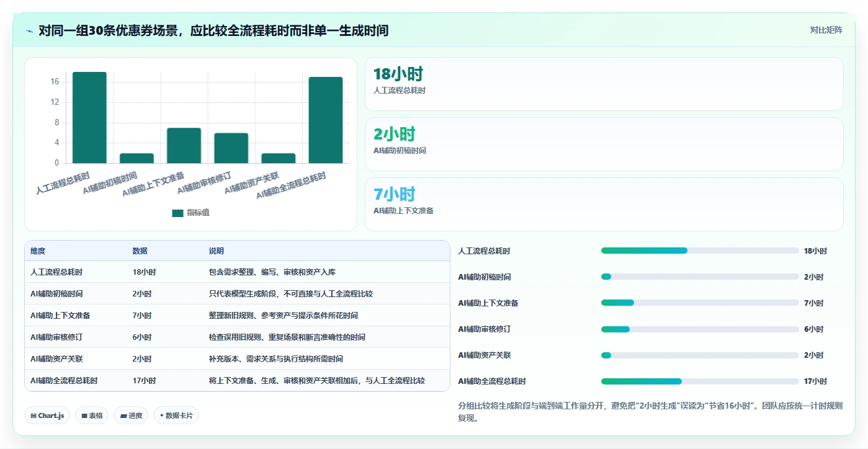Click the AI辅助上下文准备 bar in chart
The width and height of the screenshot is (868, 449).
pos(184,146)
